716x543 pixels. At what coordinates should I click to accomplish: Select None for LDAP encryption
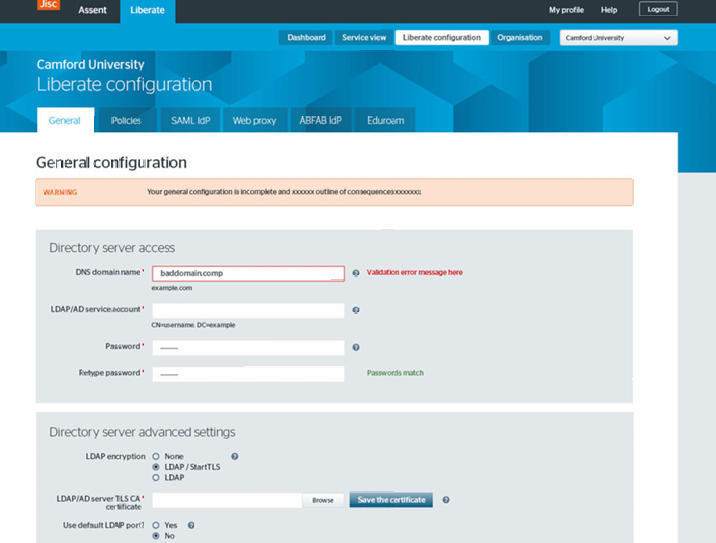coord(156,456)
